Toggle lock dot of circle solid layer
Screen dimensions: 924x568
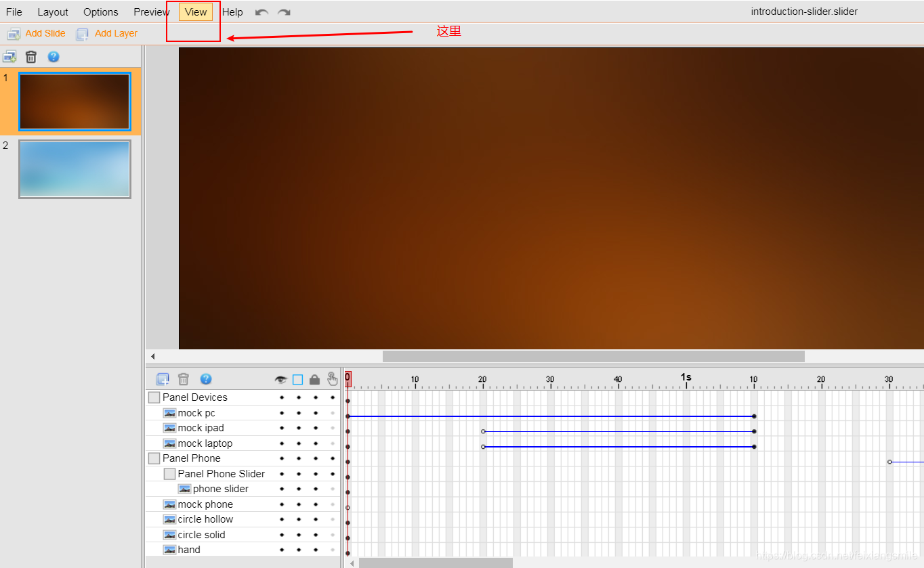(316, 535)
